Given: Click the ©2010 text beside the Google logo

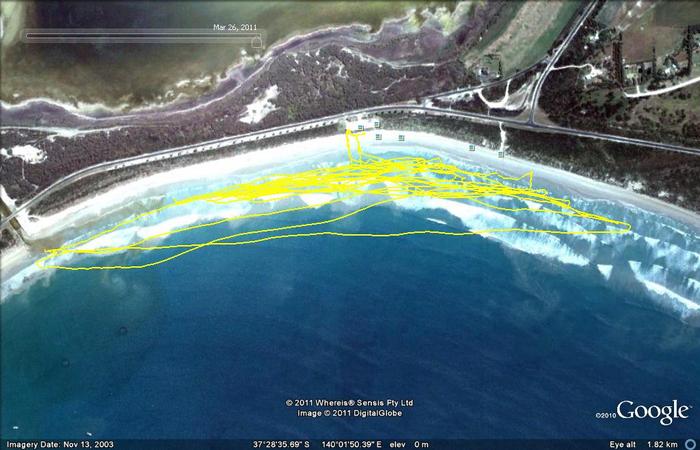Looking at the screenshot, I should 606,415.
